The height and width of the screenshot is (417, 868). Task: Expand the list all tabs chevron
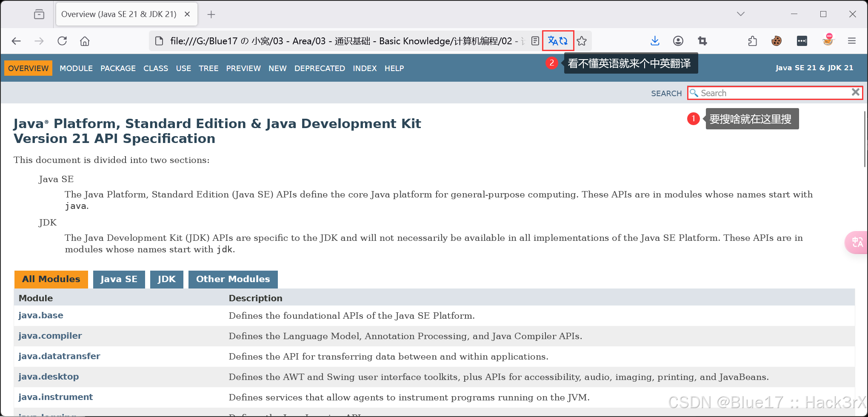point(741,14)
